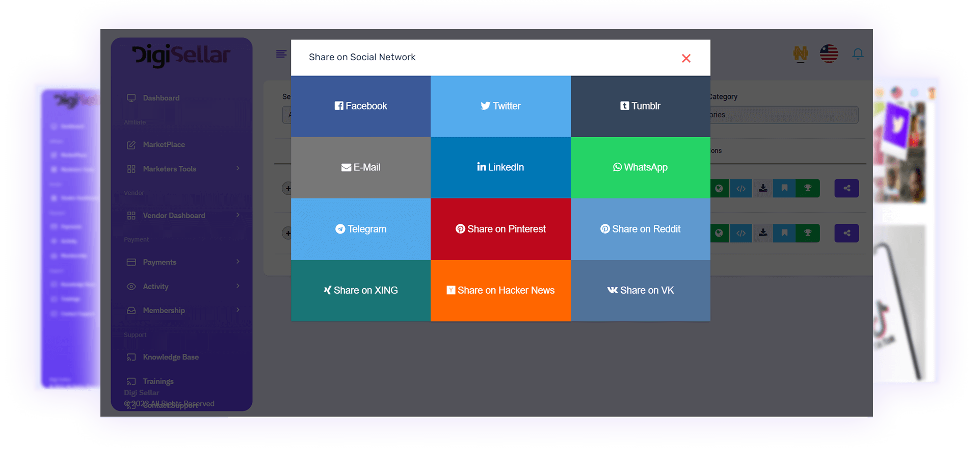Open Trainings in the sidebar
This screenshot has height=460, width=980.
point(158,381)
